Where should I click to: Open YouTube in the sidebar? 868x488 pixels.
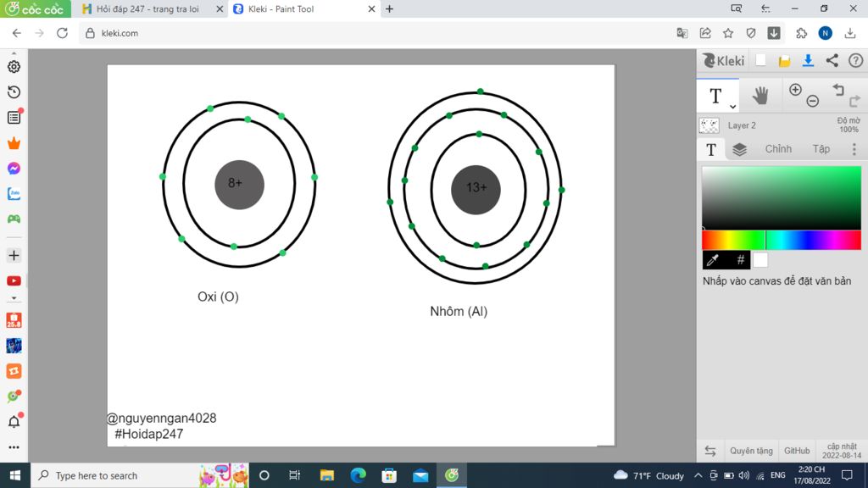click(14, 281)
